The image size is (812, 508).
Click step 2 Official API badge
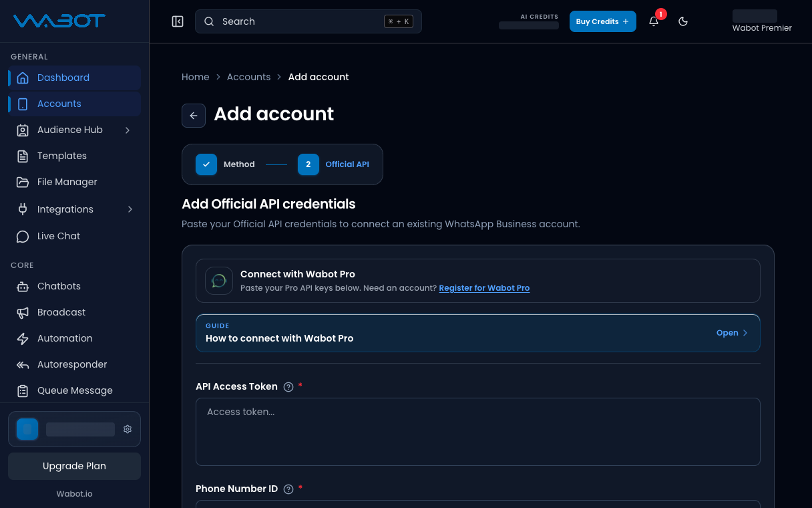click(x=309, y=164)
